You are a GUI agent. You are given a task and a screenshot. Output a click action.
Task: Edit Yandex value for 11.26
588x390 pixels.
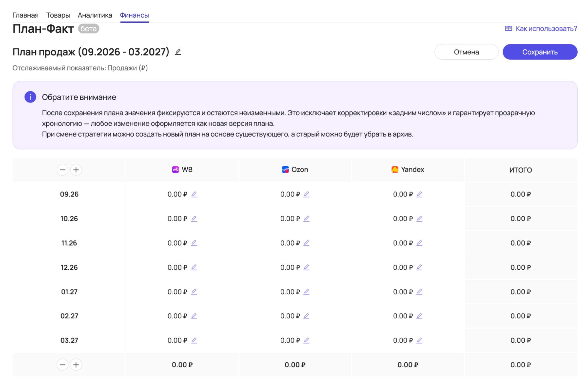[419, 243]
